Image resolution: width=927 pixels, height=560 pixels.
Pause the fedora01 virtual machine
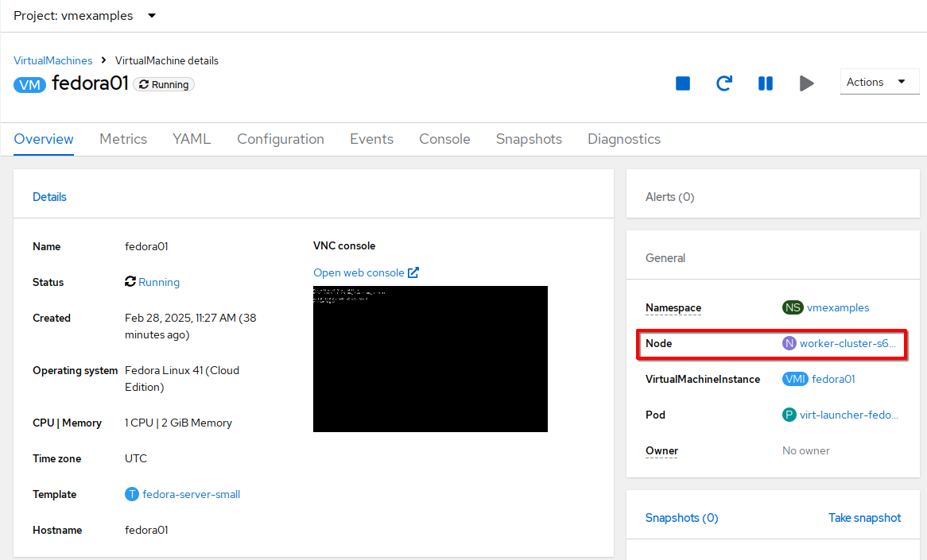766,83
